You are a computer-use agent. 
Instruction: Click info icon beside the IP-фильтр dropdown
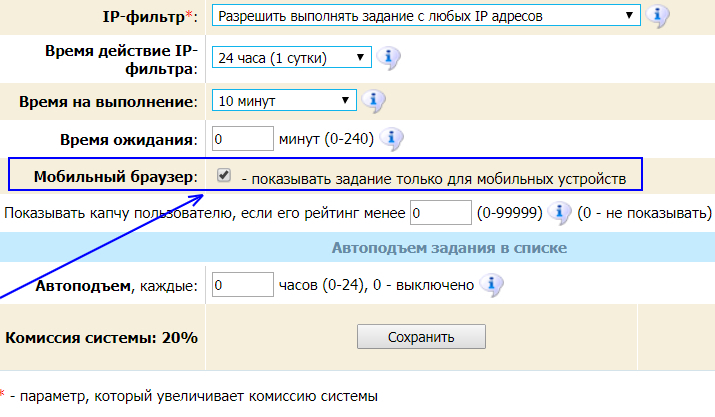tap(658, 16)
